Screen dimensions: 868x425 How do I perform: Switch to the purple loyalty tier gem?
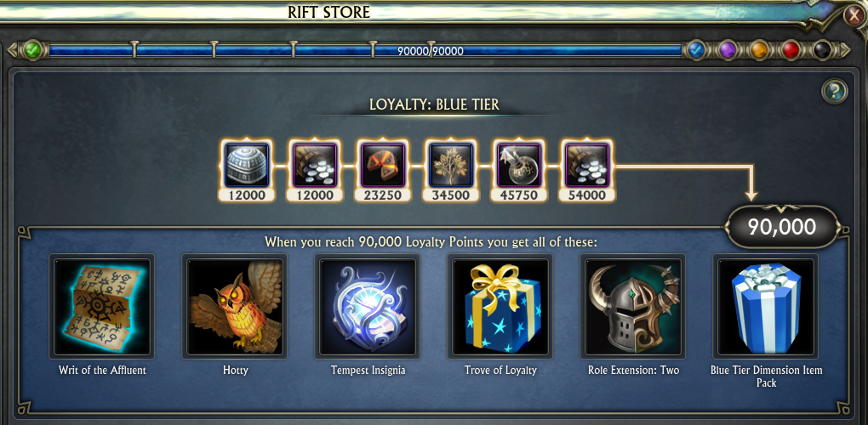pos(728,51)
